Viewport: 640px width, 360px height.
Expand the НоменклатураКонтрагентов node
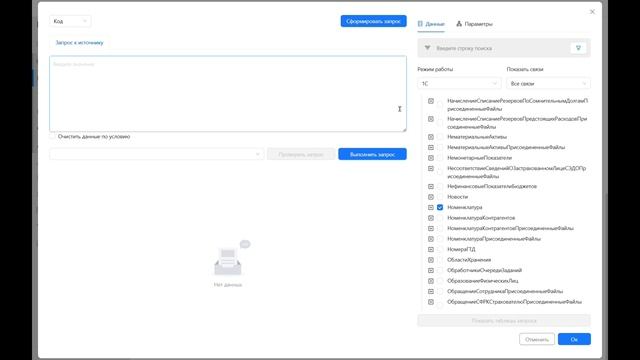431,218
